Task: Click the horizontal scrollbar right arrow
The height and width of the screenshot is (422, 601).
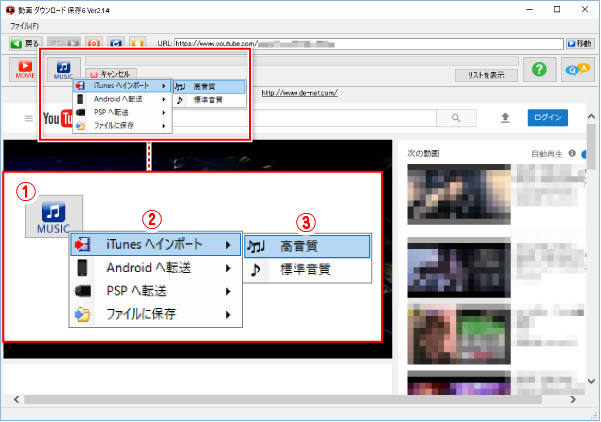Action: (x=573, y=399)
